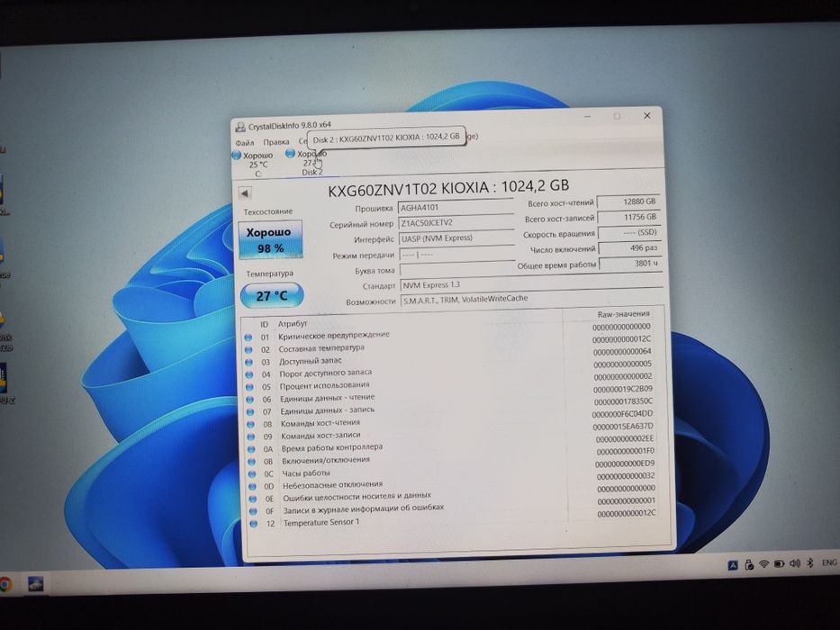Viewport: 840px width, 630px height.
Task: Click status orb for attribute 05 Процент использования
Action: (249, 387)
